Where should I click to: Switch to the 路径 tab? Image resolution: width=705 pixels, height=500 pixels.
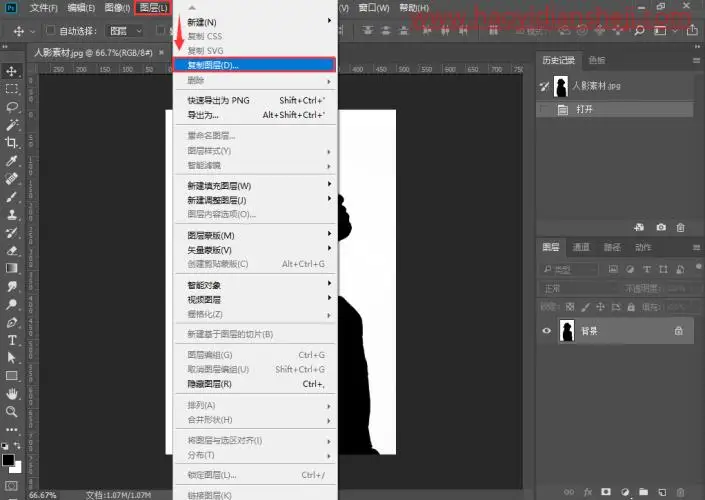tap(612, 247)
